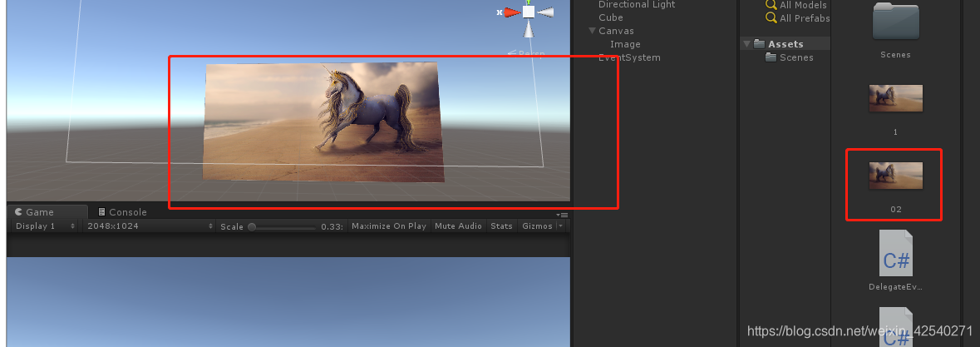This screenshot has width=980, height=347.
Task: Toggle Gizmos in Game view
Action: [537, 226]
